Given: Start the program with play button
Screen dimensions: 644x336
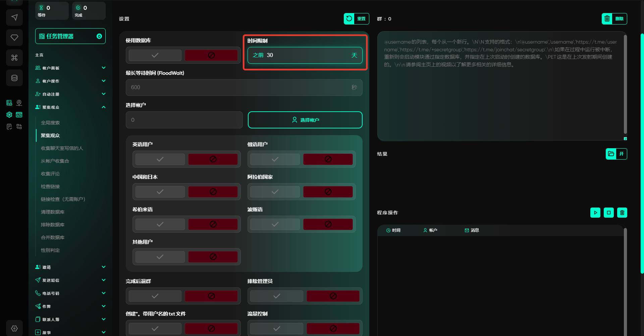Looking at the screenshot, I should point(595,213).
